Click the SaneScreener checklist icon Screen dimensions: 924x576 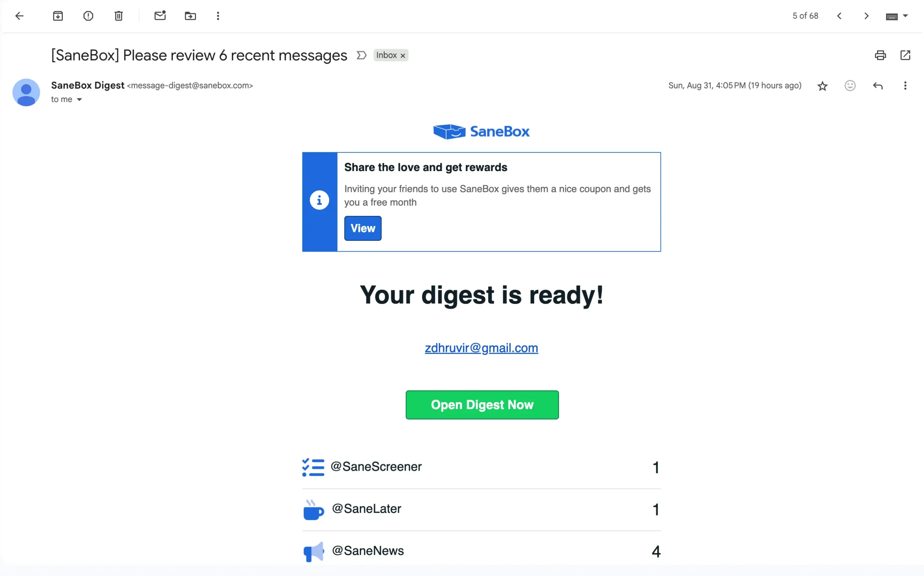tap(313, 467)
